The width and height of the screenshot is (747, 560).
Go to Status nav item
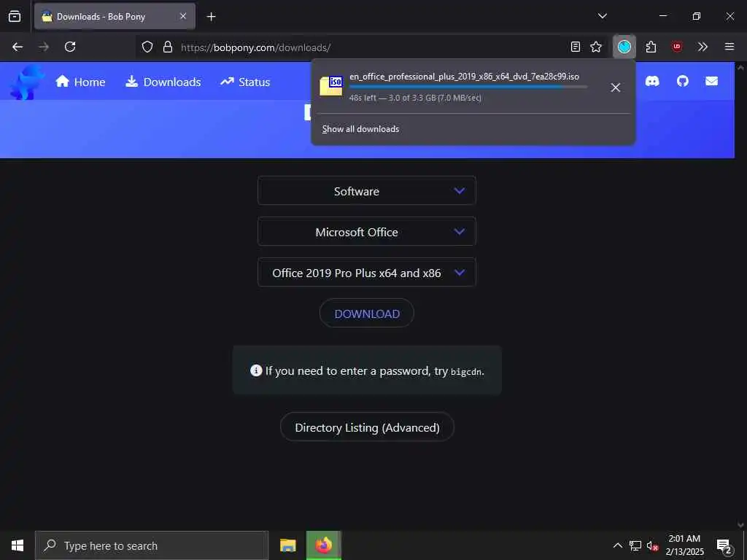245,82
